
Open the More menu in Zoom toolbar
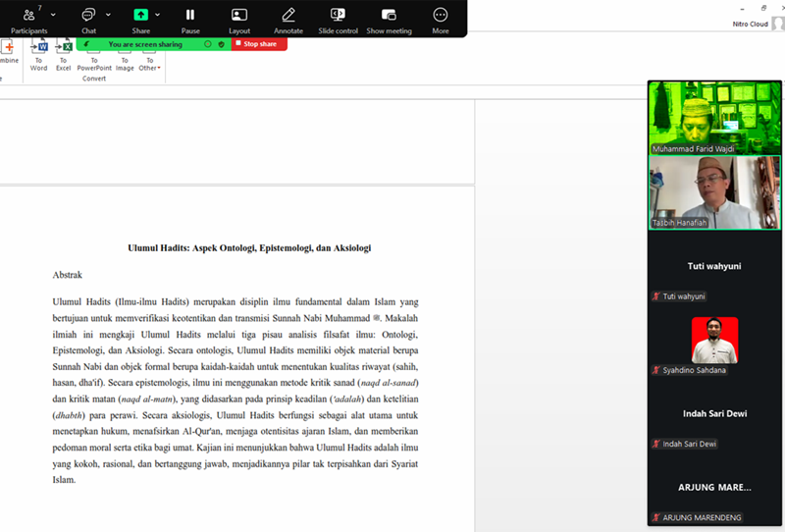coord(441,20)
